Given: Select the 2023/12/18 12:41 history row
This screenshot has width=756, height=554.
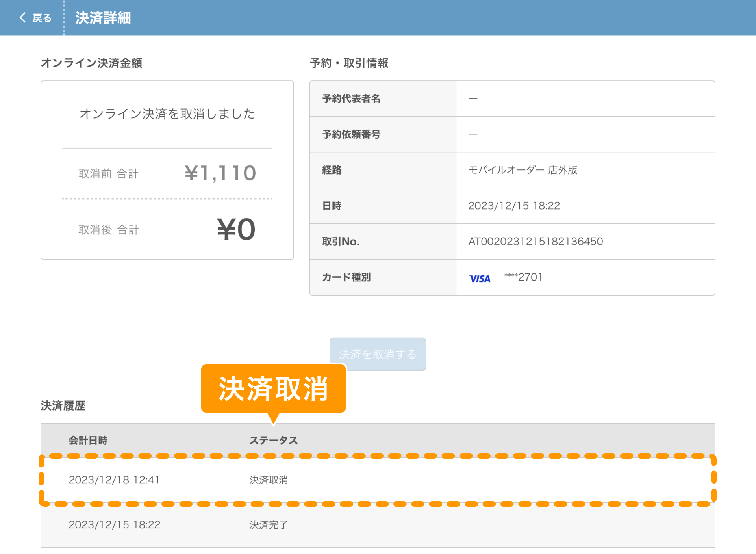Looking at the screenshot, I should pos(114,480).
